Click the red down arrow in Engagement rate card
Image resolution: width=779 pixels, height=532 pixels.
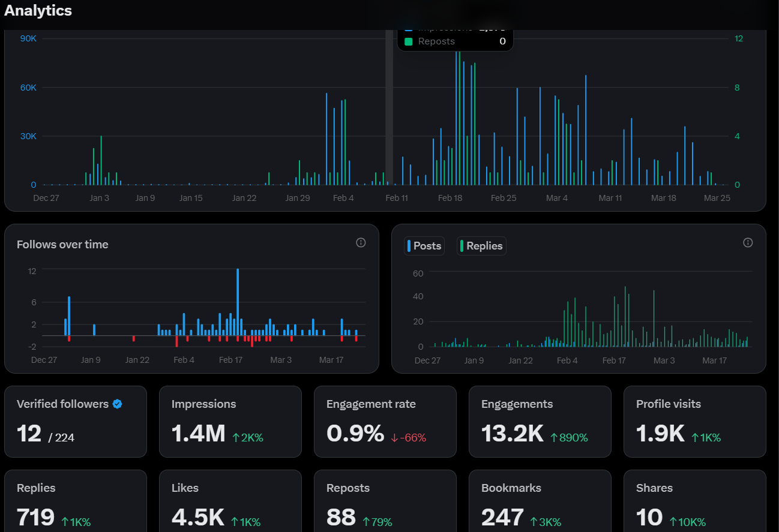pyautogui.click(x=394, y=438)
